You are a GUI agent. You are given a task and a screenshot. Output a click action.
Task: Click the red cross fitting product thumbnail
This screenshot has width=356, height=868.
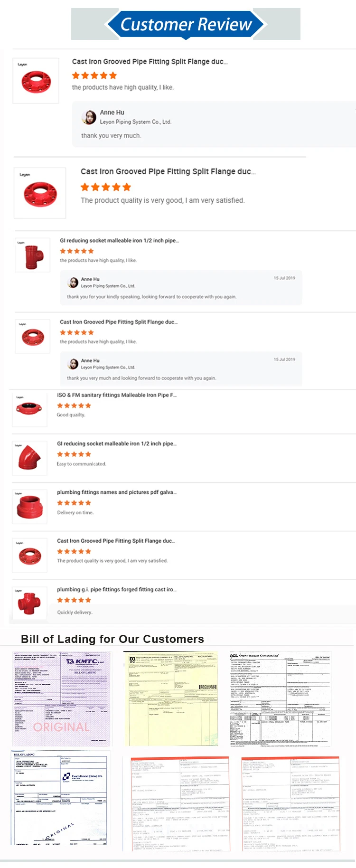point(29,604)
